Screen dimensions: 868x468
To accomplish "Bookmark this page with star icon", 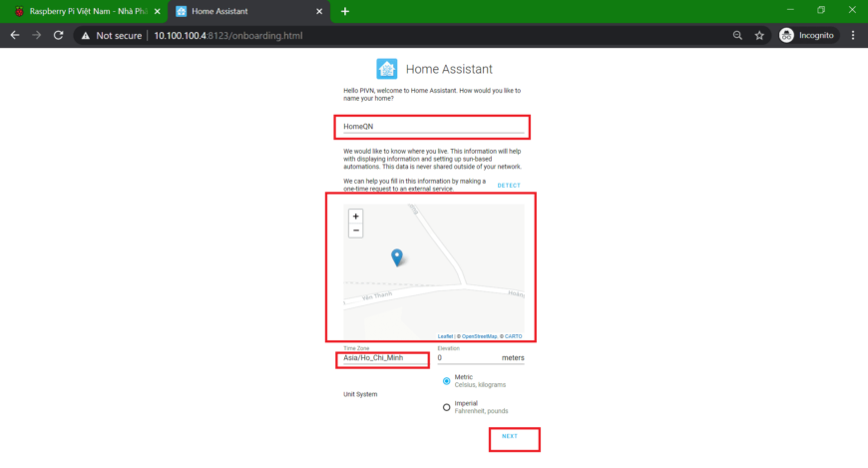I will [x=759, y=35].
